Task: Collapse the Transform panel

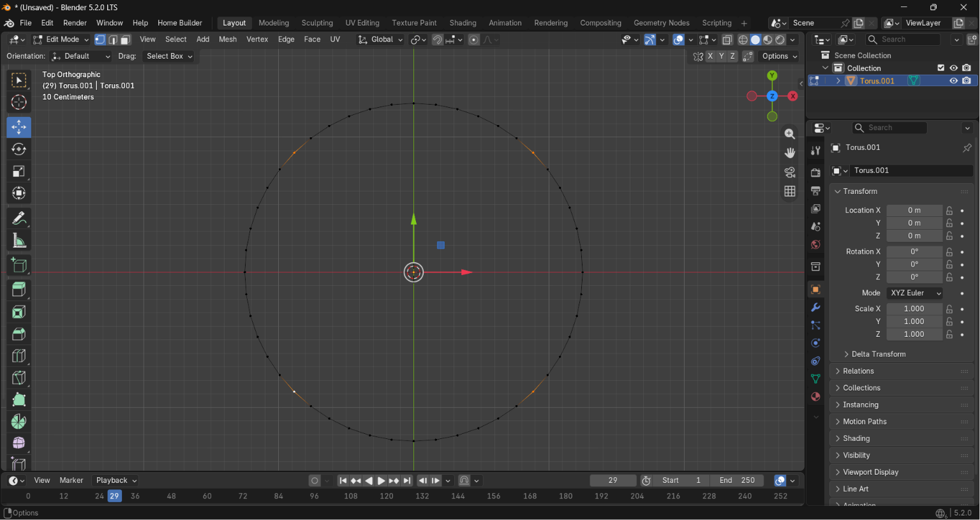Action: tap(859, 191)
